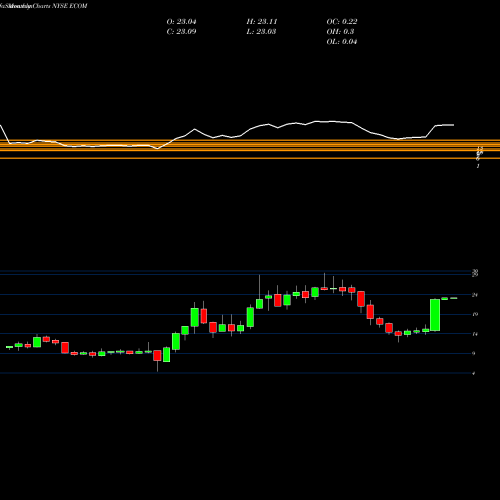Select the largest green candle near chart end
Image resolution: width=500 pixels, height=500 pixels.
tap(435, 315)
